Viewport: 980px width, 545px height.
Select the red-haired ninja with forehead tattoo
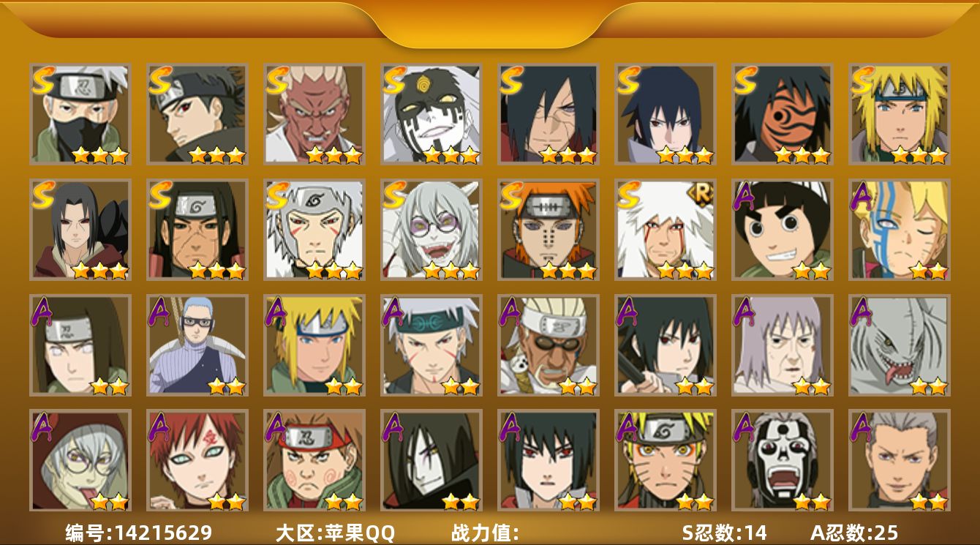click(197, 460)
